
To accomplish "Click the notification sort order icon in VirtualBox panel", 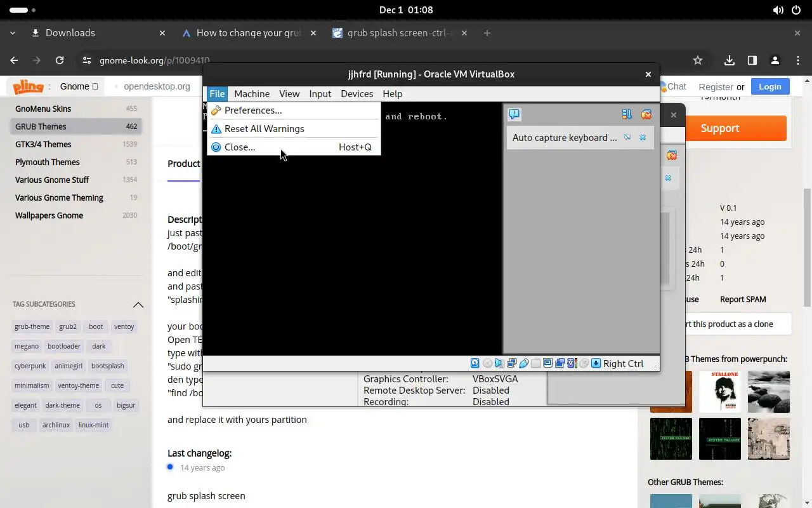I will (x=627, y=114).
